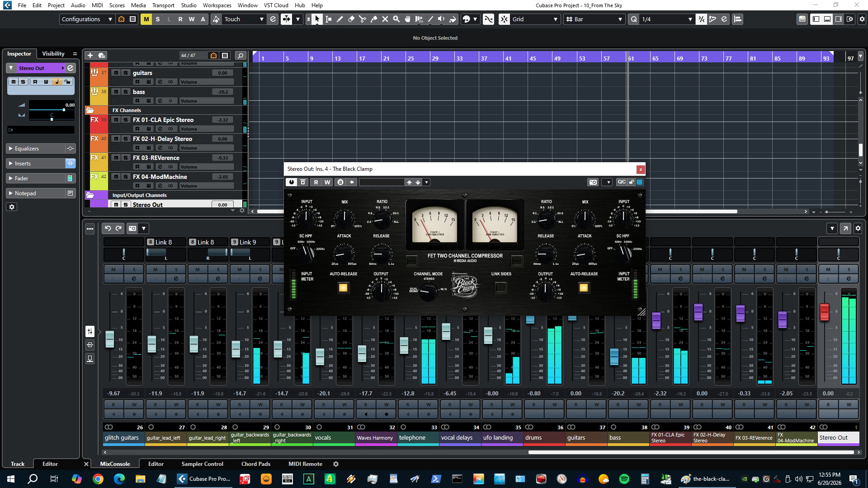
Task: Select the Erase tool in toolbar
Action: (x=351, y=19)
